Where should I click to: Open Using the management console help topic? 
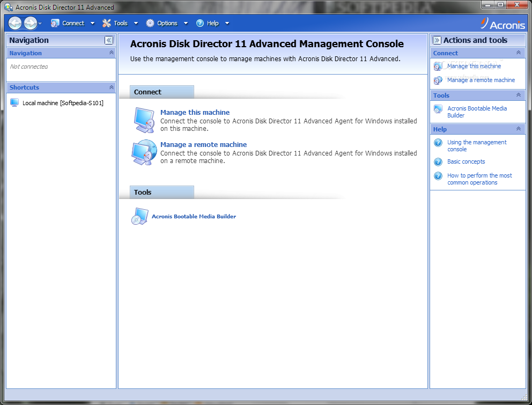[x=477, y=145]
